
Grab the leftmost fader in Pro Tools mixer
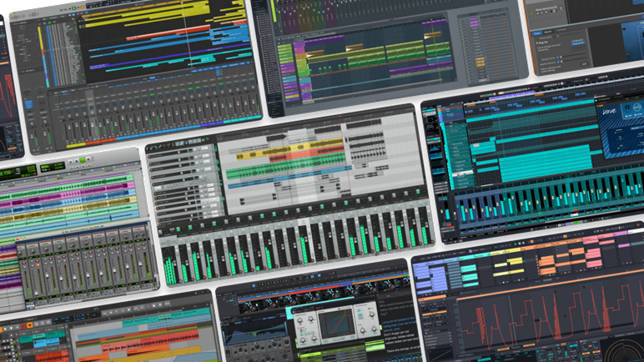37,293
